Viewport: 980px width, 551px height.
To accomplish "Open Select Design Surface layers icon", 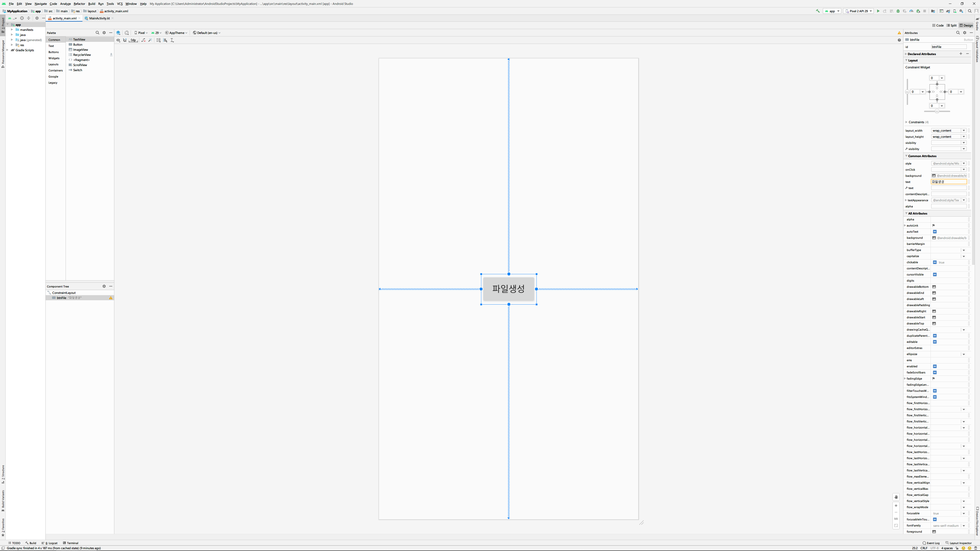I will click(118, 33).
